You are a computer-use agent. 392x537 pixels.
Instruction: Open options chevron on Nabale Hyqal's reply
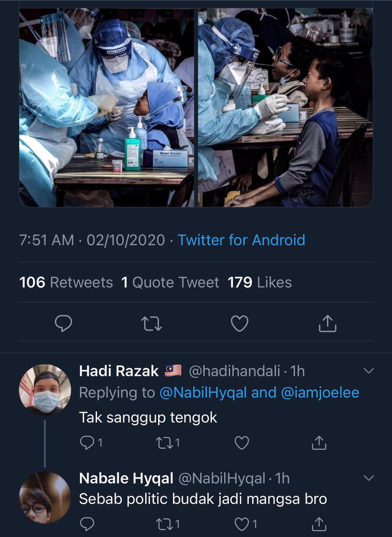[368, 478]
